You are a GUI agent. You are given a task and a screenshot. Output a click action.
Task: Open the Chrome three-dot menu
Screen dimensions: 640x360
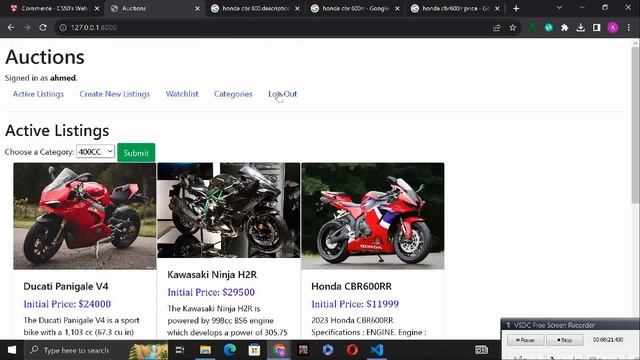point(629,27)
